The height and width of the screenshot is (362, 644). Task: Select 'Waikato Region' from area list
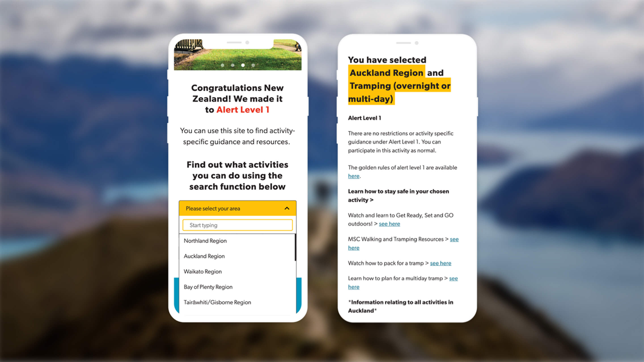(203, 271)
